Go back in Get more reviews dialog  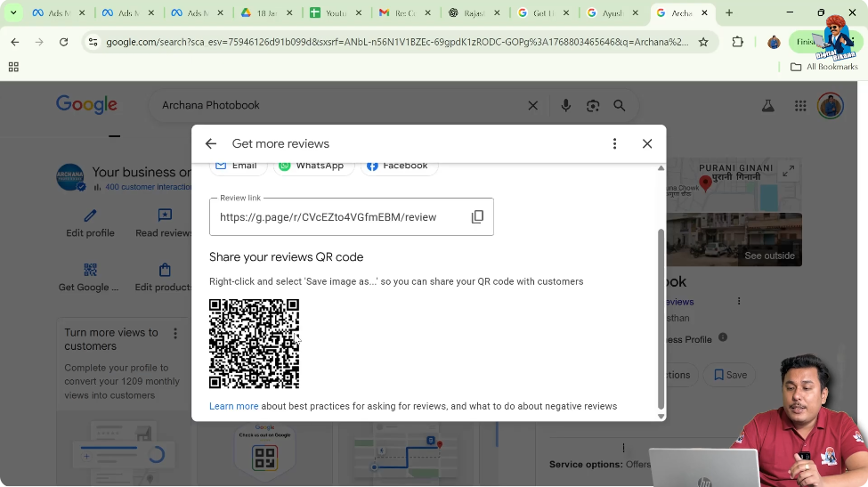[x=211, y=144]
